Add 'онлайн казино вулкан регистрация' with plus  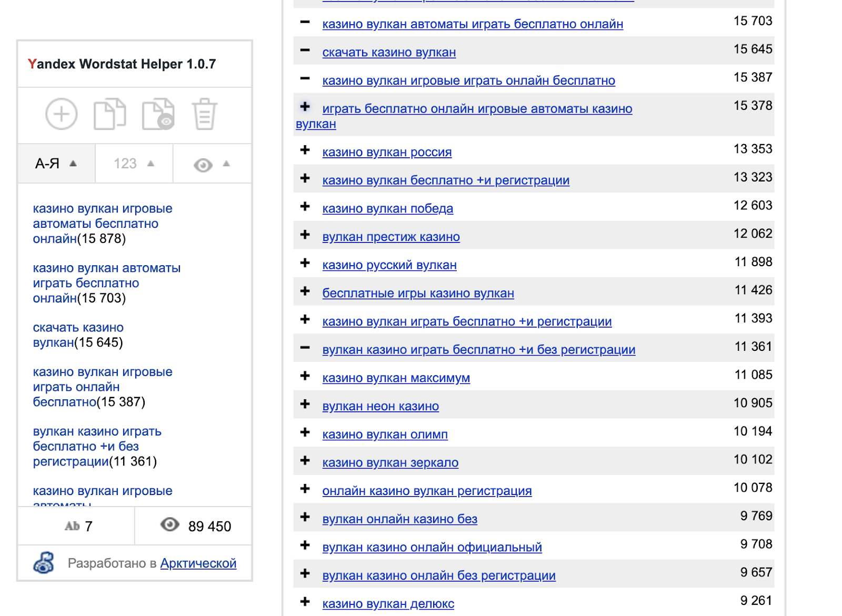tap(305, 489)
